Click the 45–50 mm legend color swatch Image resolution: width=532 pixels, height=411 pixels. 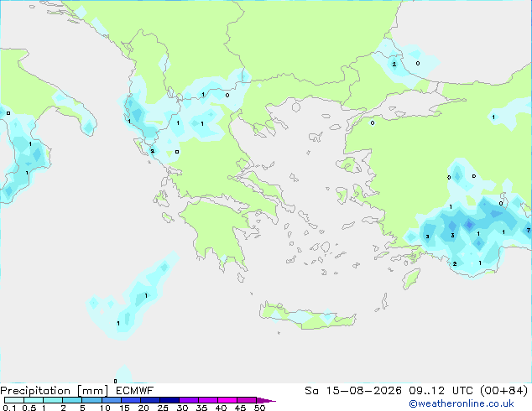(x=247, y=400)
